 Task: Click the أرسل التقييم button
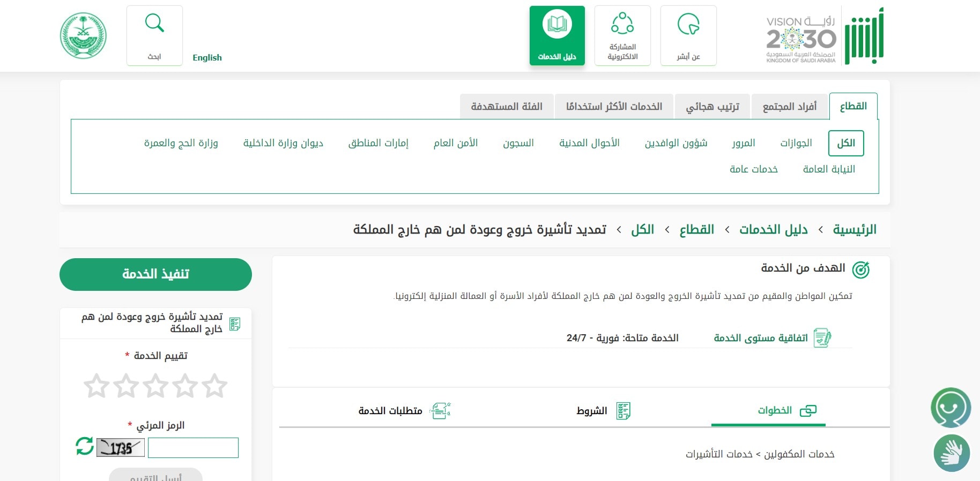point(155,475)
